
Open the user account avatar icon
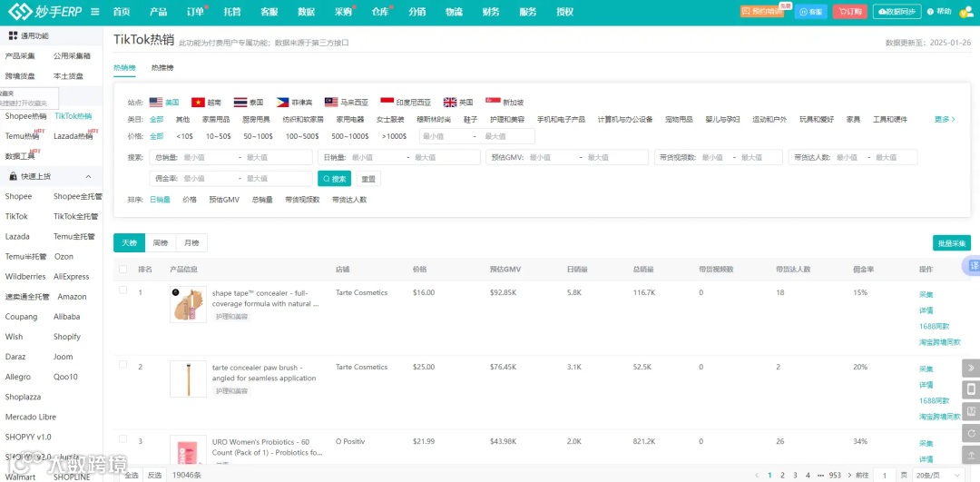[967, 11]
